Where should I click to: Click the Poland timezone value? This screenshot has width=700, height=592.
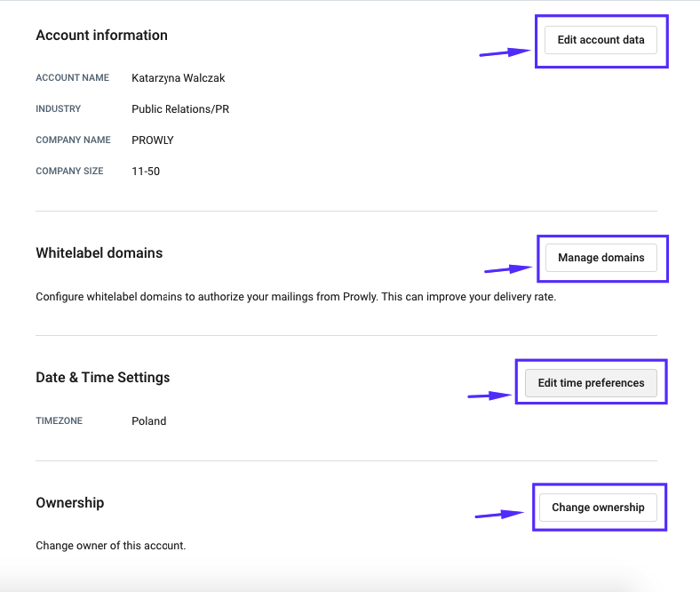pyautogui.click(x=148, y=420)
